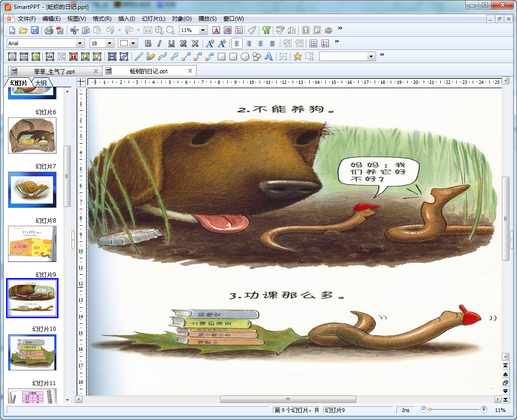Cut selection with scissors icon
This screenshot has height=420, width=517.
(x=74, y=30)
